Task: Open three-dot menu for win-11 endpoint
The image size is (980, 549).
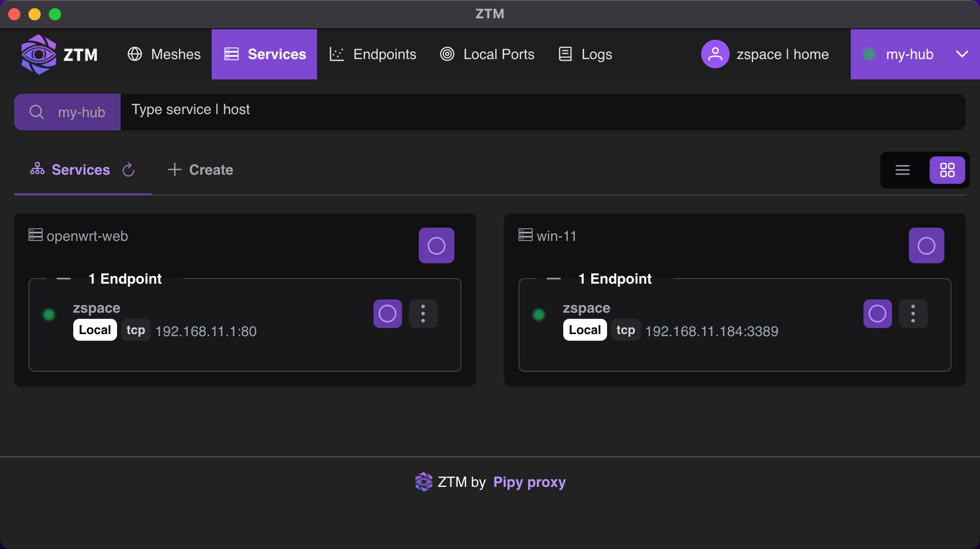Action: 913,314
